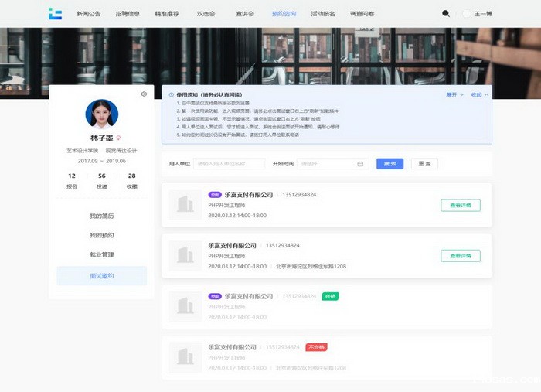Open the 开始时间 date picker
Image resolution: width=541 pixels, height=392 pixels.
click(x=328, y=164)
